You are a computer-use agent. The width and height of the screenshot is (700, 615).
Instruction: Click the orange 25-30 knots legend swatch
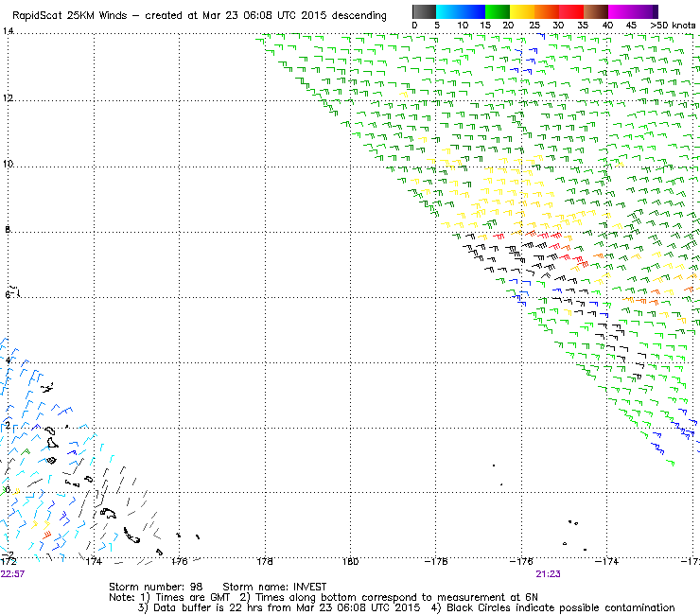[547, 11]
